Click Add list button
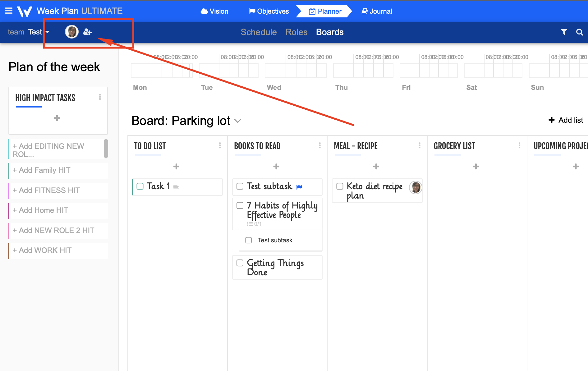Screen dimensions: 588x371 click(566, 120)
